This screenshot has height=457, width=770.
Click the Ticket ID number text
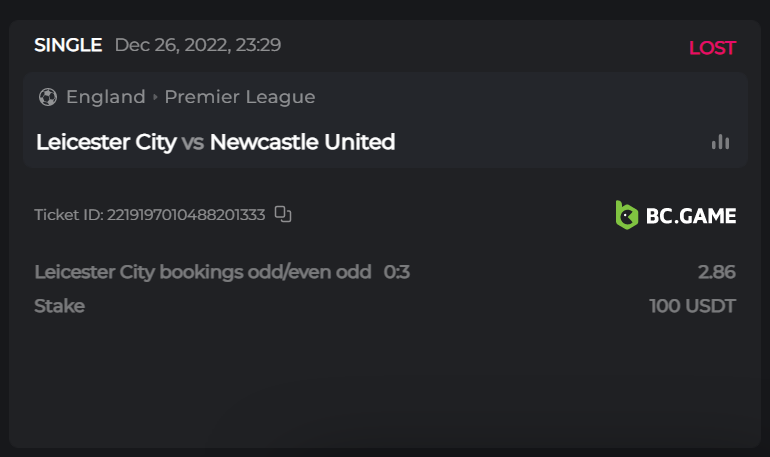(x=186, y=214)
